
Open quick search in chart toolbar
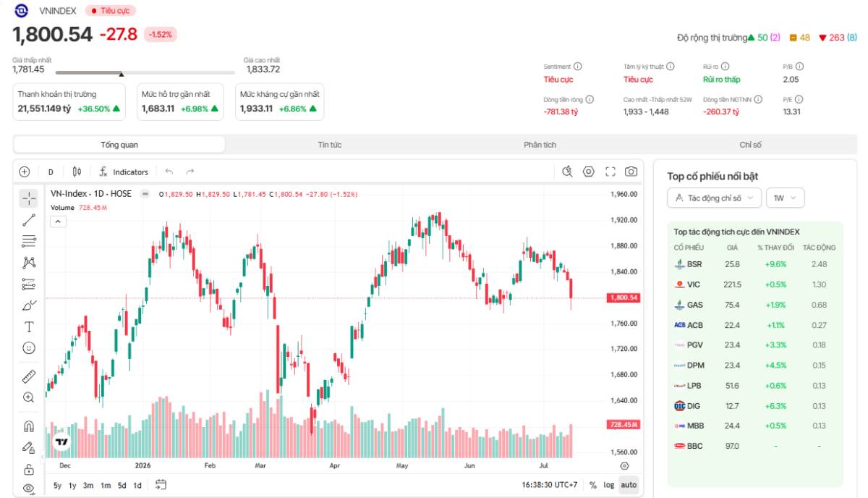[568, 172]
